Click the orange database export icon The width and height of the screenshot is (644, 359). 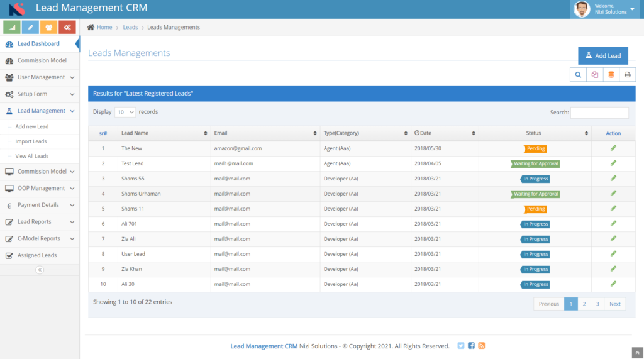[x=611, y=75]
